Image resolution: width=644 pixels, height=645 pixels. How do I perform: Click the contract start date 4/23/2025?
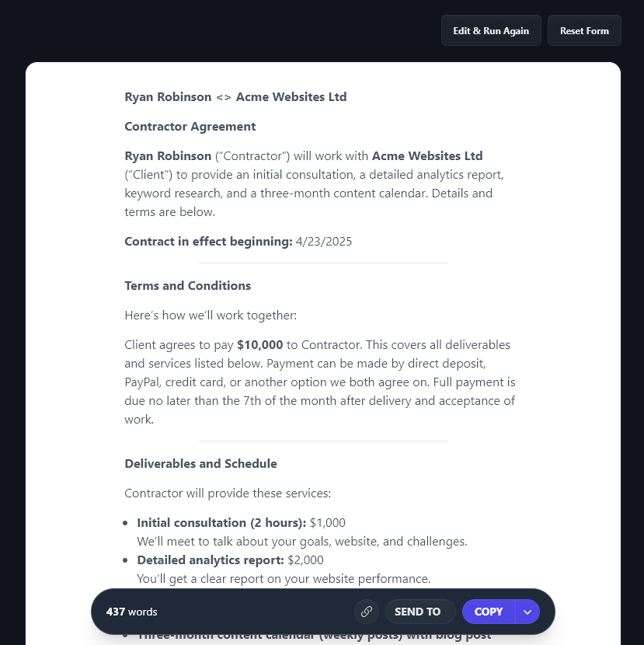point(324,241)
